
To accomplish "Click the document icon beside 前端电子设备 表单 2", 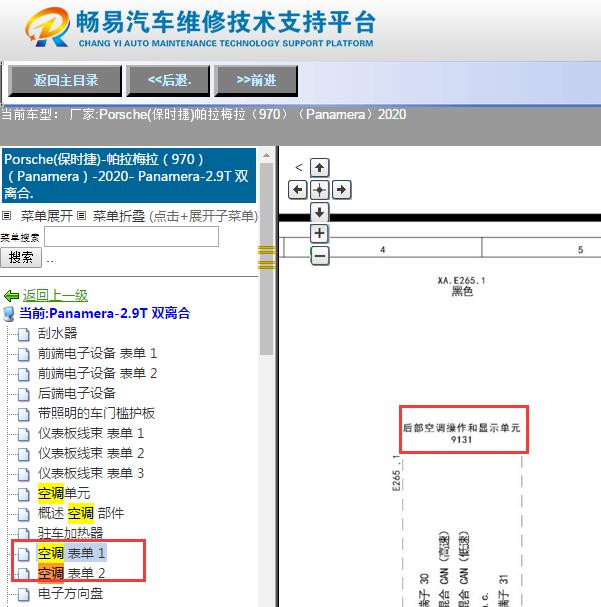I will (x=24, y=374).
